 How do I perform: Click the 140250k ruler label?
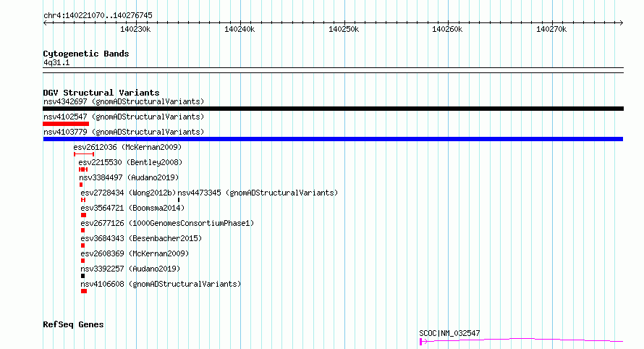click(344, 29)
